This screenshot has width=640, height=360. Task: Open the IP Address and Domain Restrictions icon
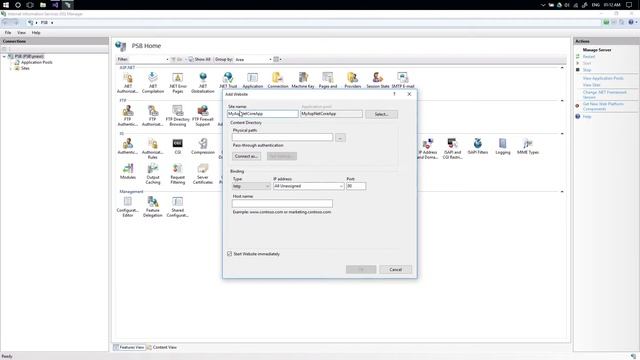click(x=427, y=149)
